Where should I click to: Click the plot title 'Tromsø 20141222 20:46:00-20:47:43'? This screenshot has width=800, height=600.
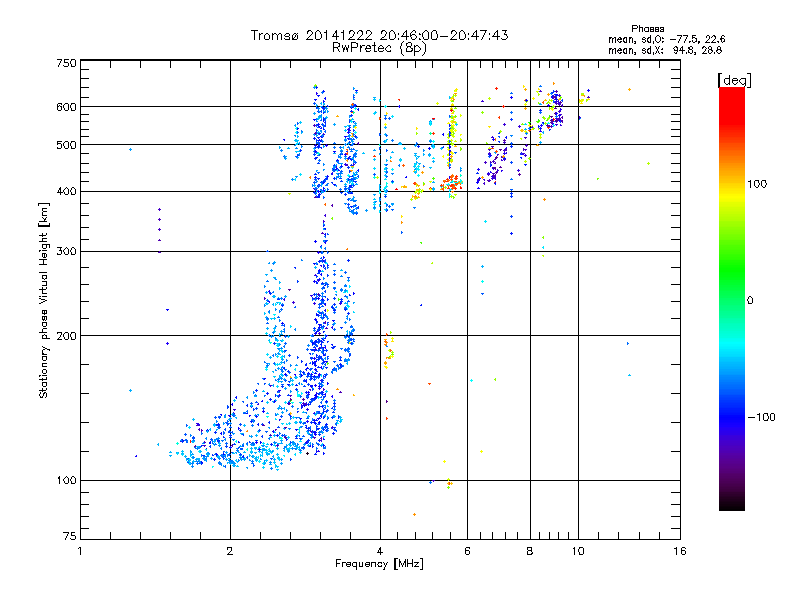(x=379, y=35)
